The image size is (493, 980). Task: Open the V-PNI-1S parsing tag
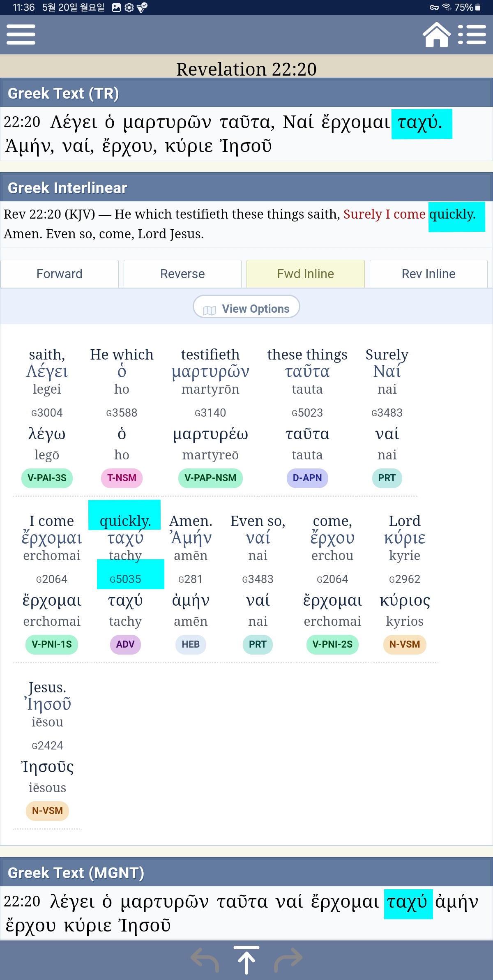(x=52, y=644)
